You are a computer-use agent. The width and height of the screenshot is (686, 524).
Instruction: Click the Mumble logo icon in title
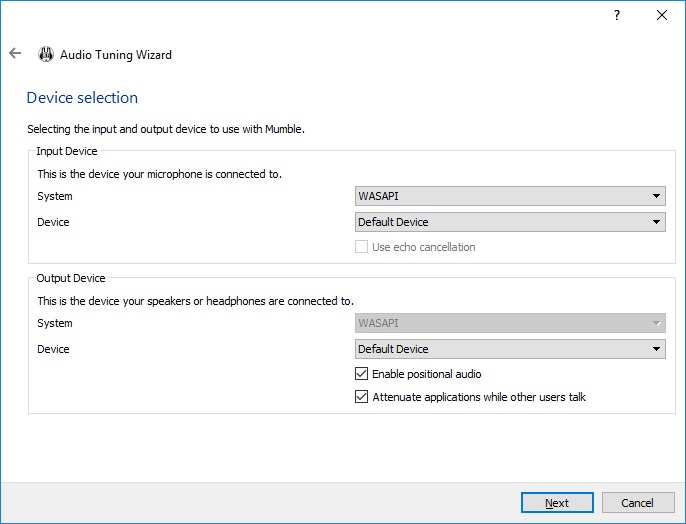tap(46, 55)
